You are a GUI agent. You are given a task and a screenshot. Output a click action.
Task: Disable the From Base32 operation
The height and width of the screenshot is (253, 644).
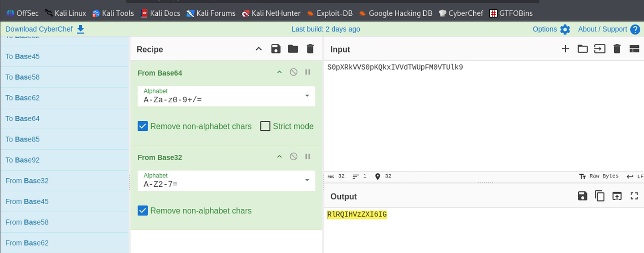(x=293, y=157)
